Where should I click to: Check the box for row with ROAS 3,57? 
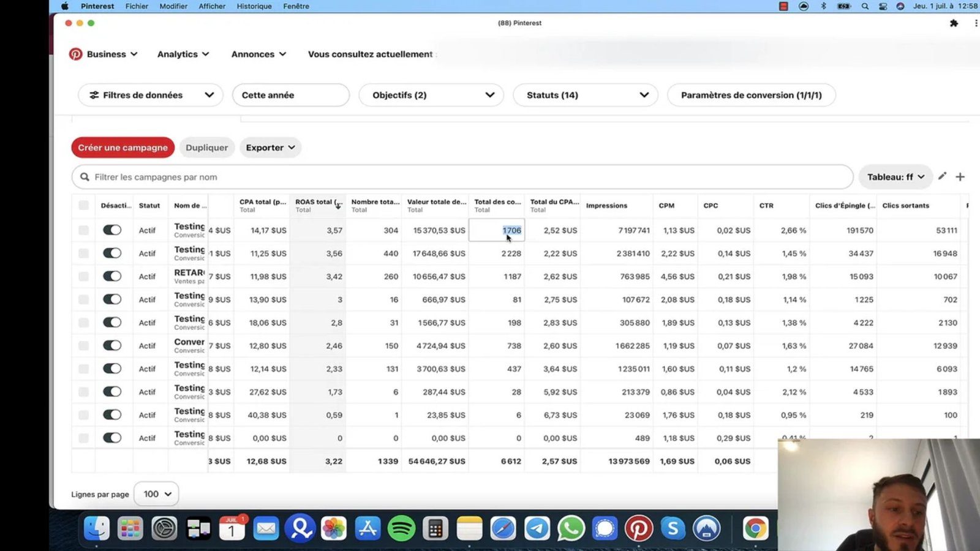(83, 230)
